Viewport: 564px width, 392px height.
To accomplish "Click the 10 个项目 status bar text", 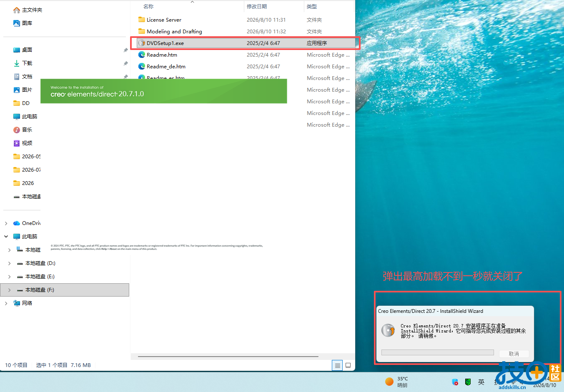I will (16, 365).
